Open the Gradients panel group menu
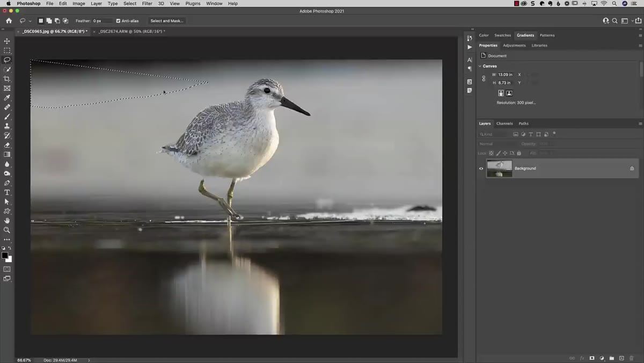The width and height of the screenshot is (644, 363). coord(640,35)
